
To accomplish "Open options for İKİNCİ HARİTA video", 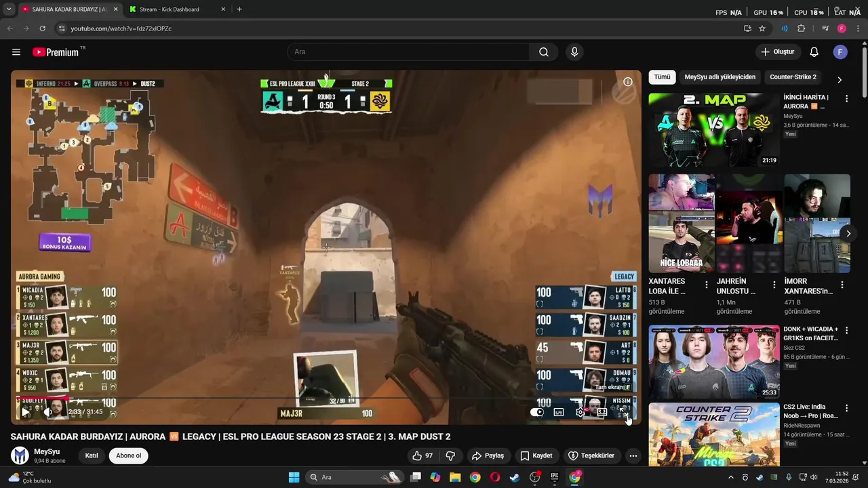I will tap(846, 99).
